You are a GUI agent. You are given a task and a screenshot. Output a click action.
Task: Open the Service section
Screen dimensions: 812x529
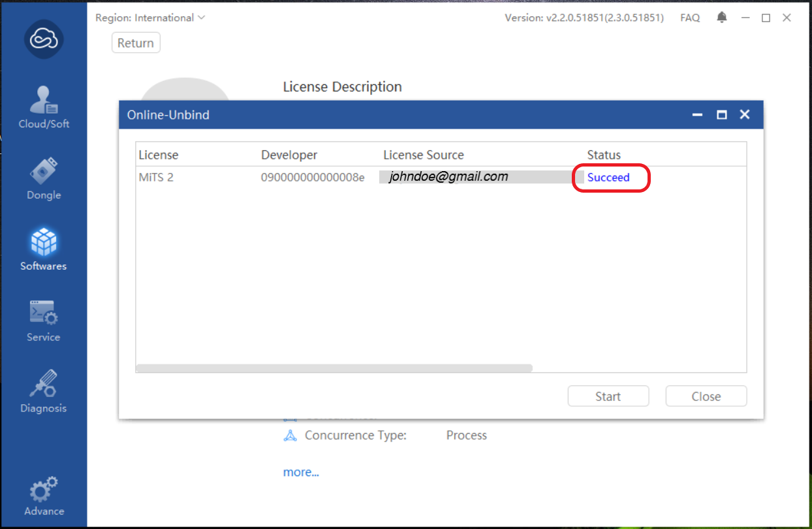[x=43, y=313]
